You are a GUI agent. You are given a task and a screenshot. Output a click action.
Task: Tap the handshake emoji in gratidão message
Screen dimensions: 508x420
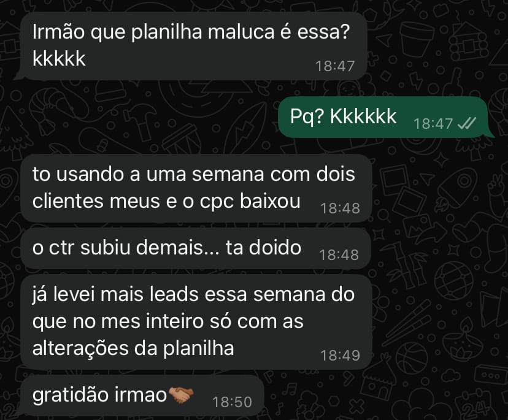coord(181,395)
